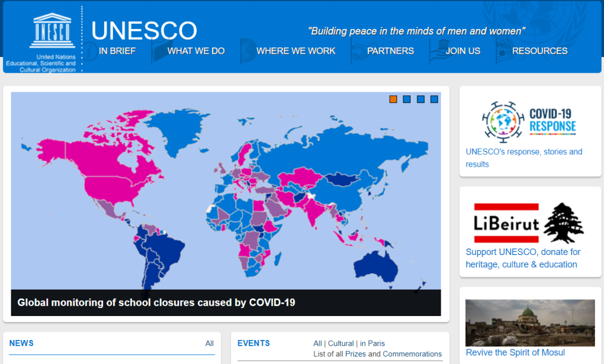
Task: Click United Nations Educational Scientific organization text
Action: click(x=41, y=63)
